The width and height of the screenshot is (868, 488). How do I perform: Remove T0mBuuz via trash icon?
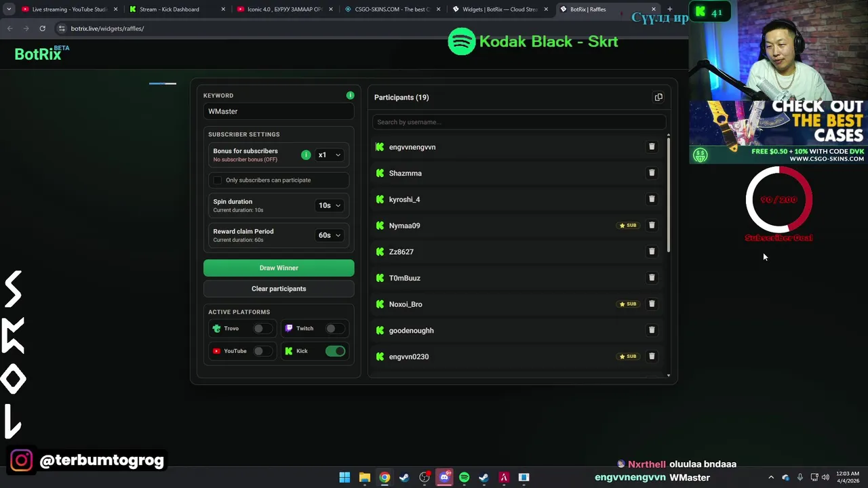(x=652, y=278)
